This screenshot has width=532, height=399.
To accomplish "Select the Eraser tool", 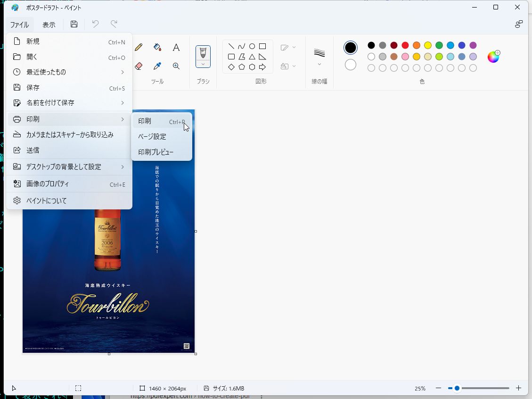I will [x=139, y=66].
